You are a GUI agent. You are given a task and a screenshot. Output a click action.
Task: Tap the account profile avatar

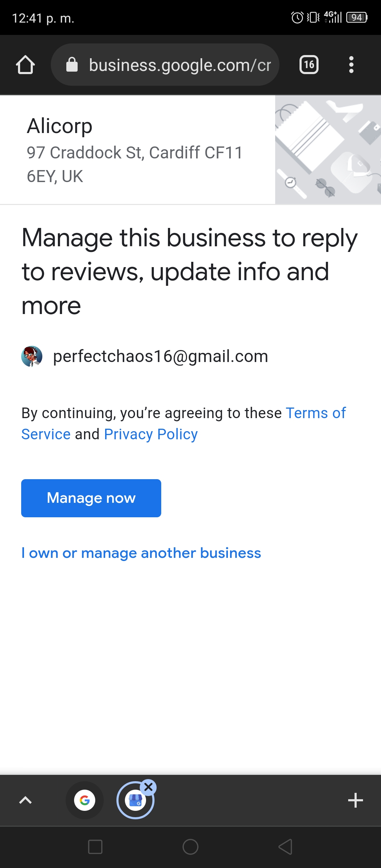[x=32, y=356]
